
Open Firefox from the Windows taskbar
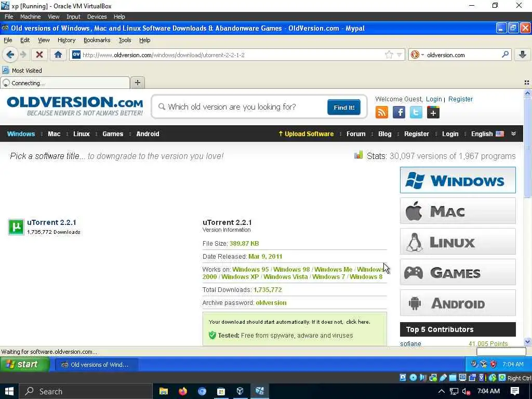(183, 391)
